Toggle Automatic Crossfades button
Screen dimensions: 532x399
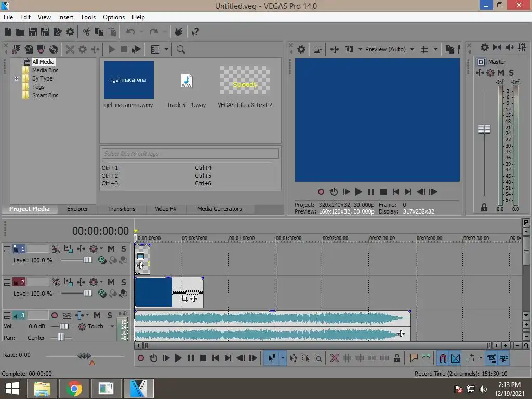tap(456, 358)
